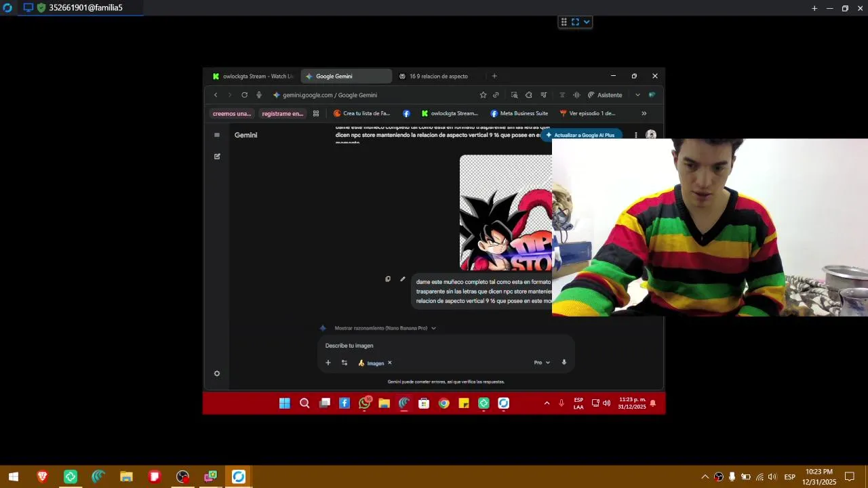Add a file with the plus icon
The image size is (868, 488).
click(x=328, y=363)
